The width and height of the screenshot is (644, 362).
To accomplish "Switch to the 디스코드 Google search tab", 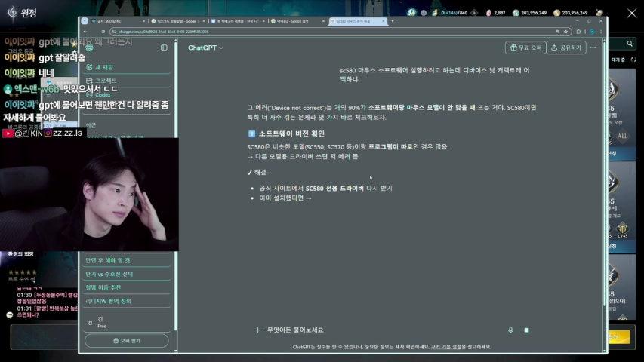I will 178,21.
